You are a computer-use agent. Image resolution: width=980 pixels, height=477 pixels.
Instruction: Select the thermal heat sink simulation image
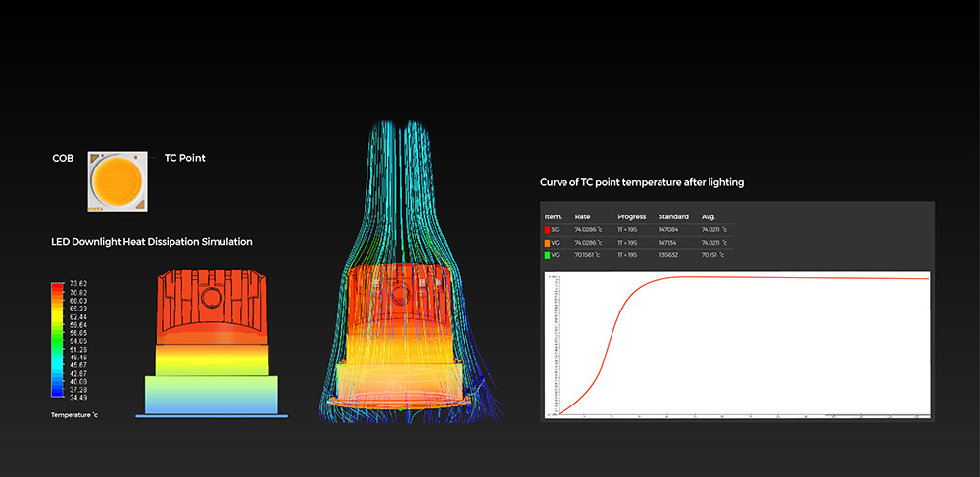[x=213, y=344]
